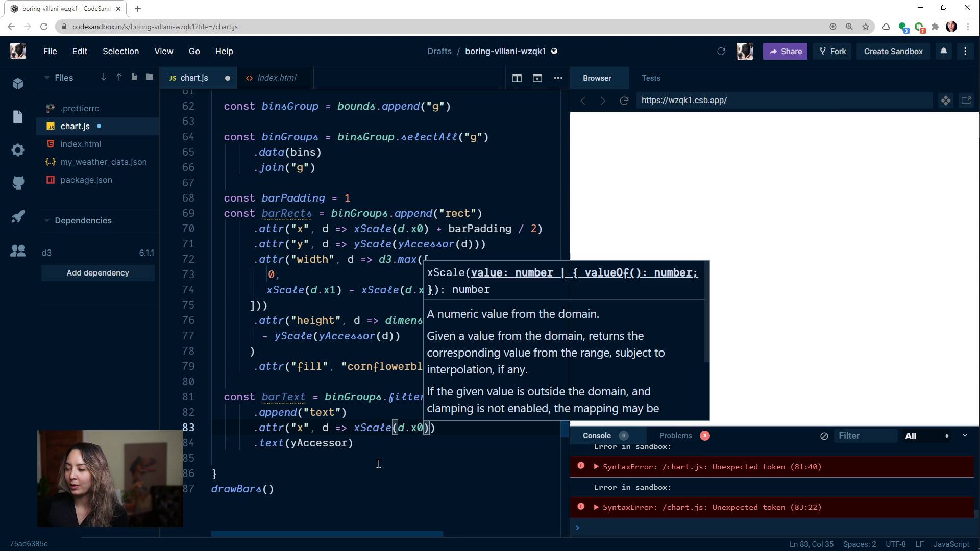Open the Selection menu
Viewport: 980px width, 551px height.
coord(120,51)
